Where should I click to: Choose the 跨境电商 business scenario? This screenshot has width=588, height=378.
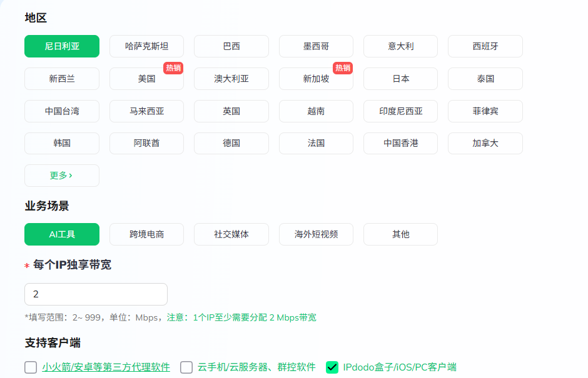click(x=146, y=234)
